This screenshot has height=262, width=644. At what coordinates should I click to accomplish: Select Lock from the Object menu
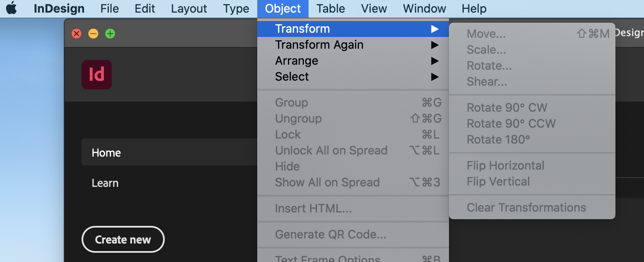tap(288, 134)
